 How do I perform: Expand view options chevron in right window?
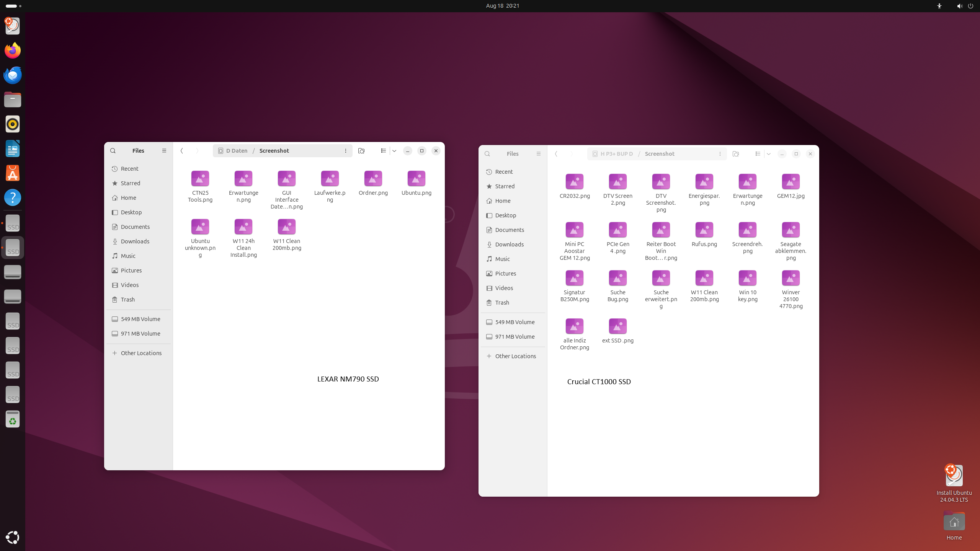click(x=769, y=154)
